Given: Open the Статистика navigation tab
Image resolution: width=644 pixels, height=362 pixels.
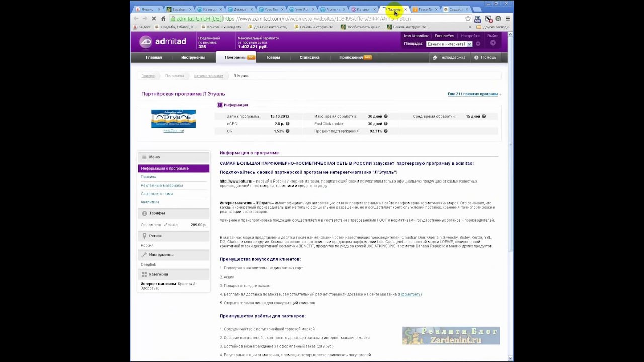Looking at the screenshot, I should tap(309, 57).
